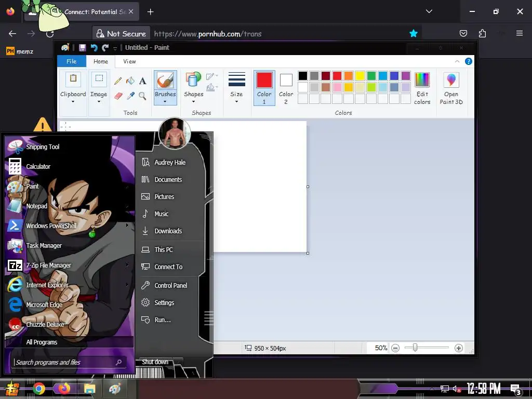Viewport: 532px width, 399px height.
Task: Open Run... from Start menu
Action: [x=156, y=320]
